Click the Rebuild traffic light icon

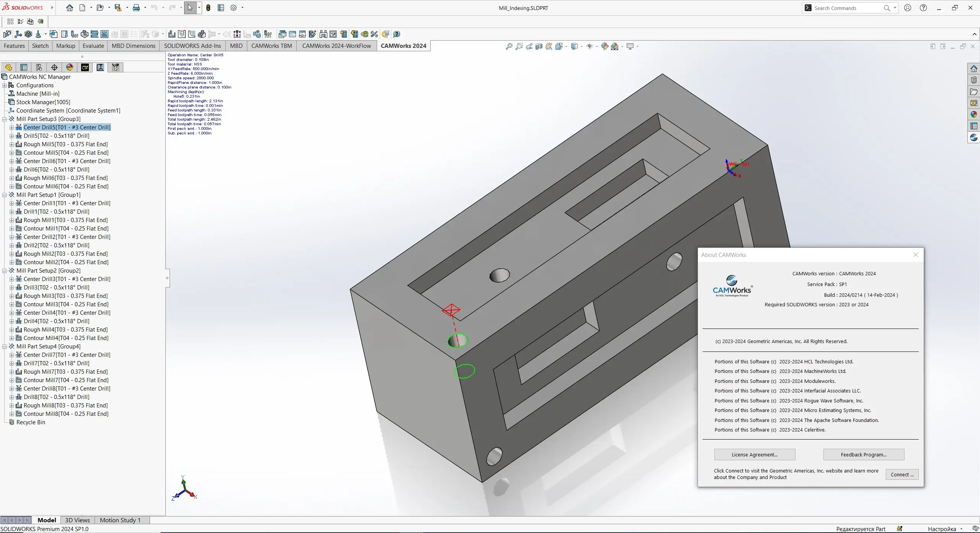208,8
